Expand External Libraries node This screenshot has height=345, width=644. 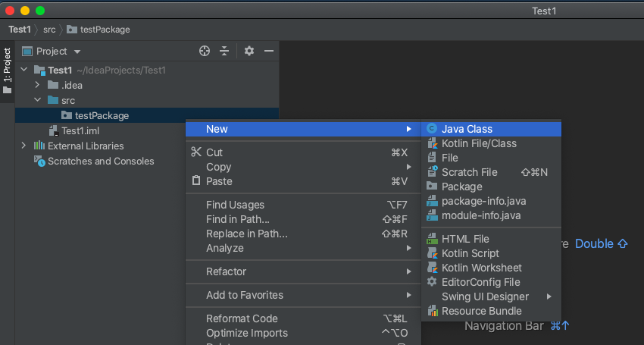click(23, 146)
